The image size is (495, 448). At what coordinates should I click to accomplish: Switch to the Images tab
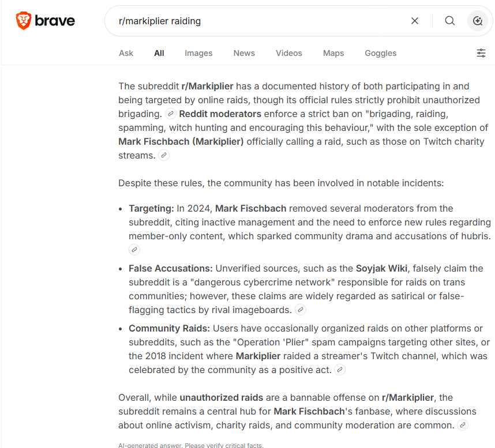click(x=198, y=53)
